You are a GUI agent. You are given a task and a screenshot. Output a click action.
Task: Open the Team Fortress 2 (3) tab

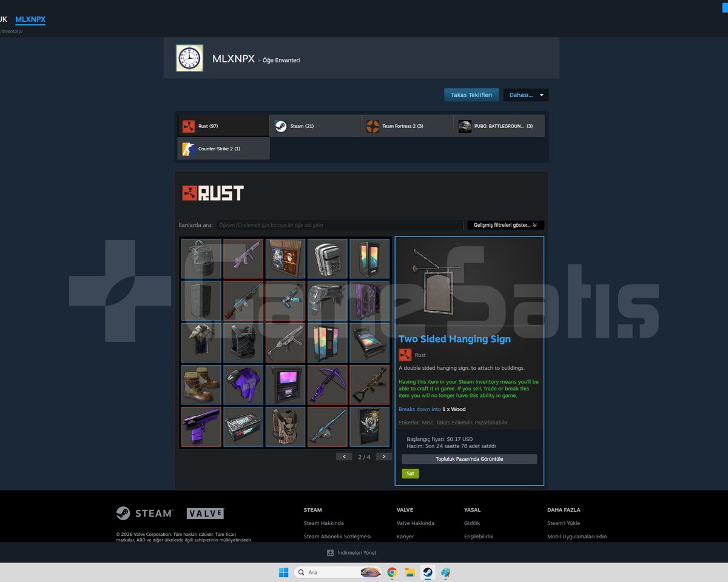407,126
